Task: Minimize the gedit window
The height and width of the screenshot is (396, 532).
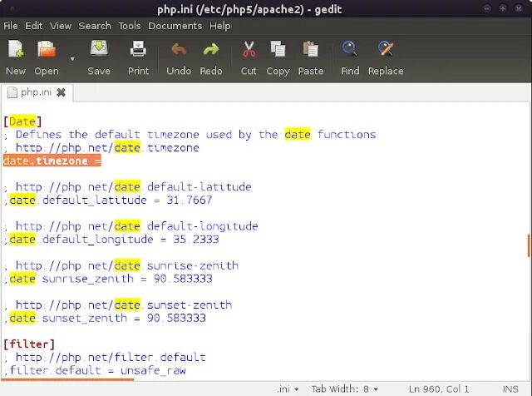Action: 487,8
